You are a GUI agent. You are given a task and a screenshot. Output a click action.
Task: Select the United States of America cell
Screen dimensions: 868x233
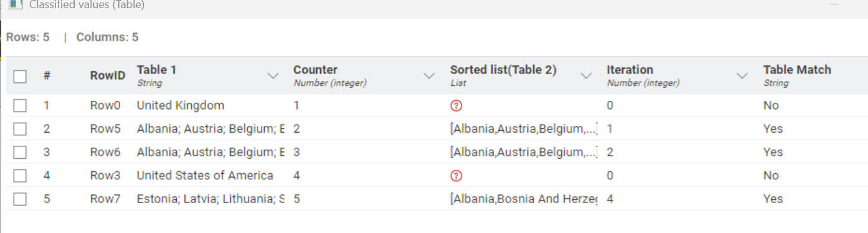211,176
